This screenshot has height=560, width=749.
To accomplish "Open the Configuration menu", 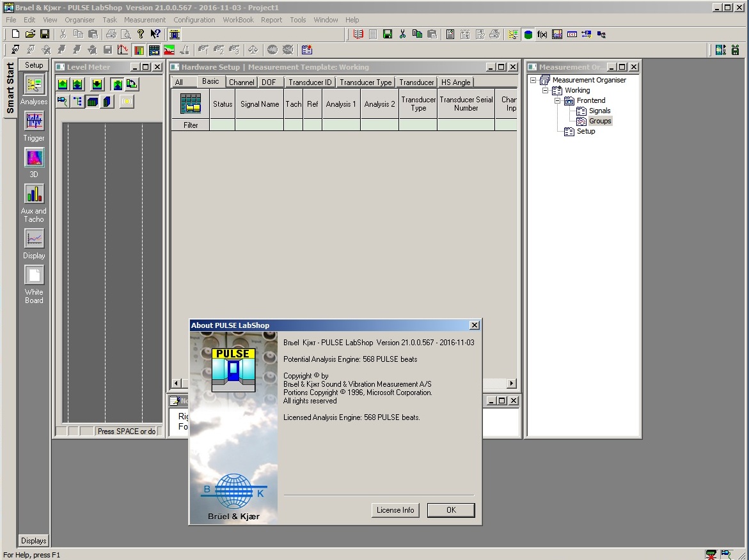I will tap(194, 20).
